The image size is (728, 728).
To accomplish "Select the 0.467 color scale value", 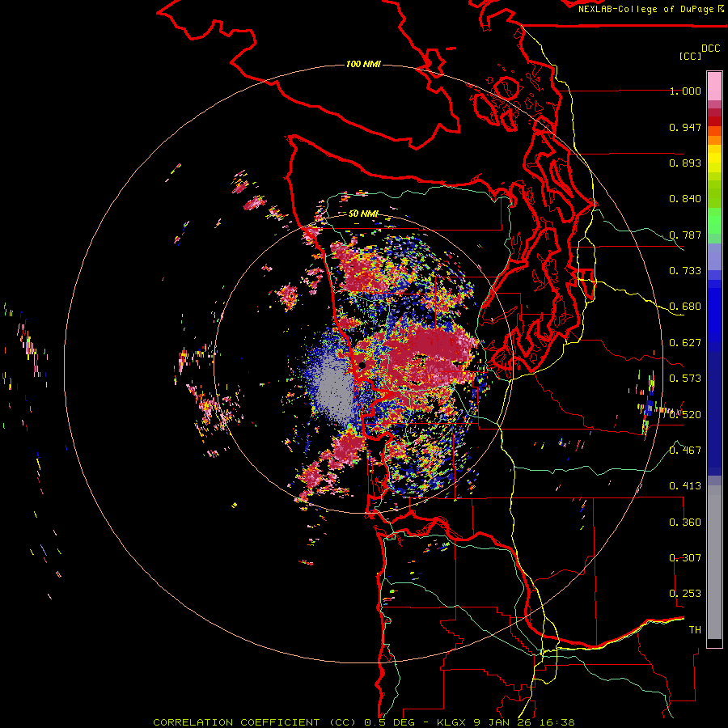I will 685,451.
